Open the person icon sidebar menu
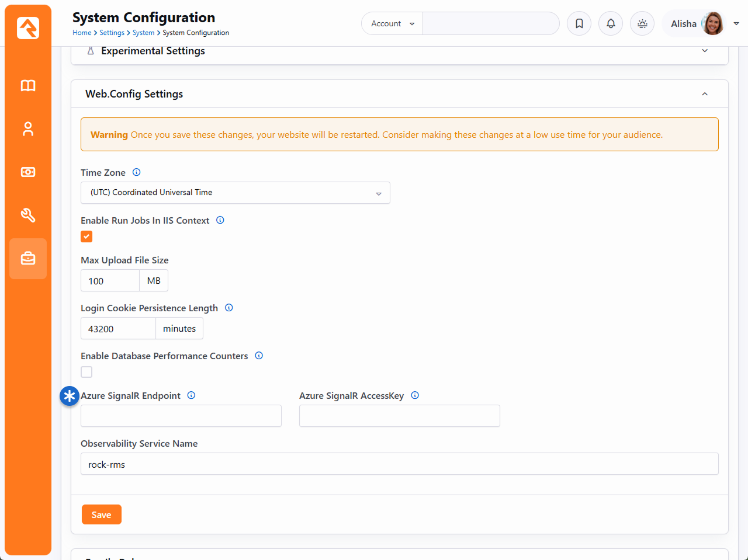The height and width of the screenshot is (560, 748). [x=28, y=129]
